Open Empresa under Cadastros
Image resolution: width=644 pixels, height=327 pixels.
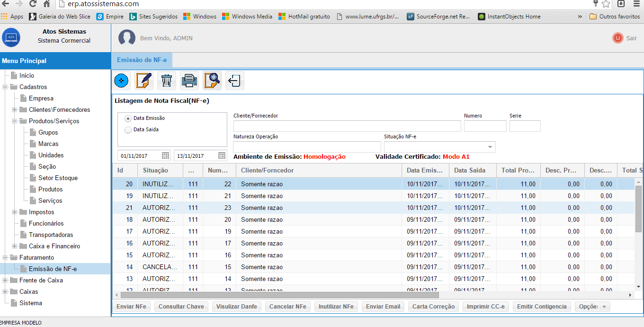[x=41, y=99]
